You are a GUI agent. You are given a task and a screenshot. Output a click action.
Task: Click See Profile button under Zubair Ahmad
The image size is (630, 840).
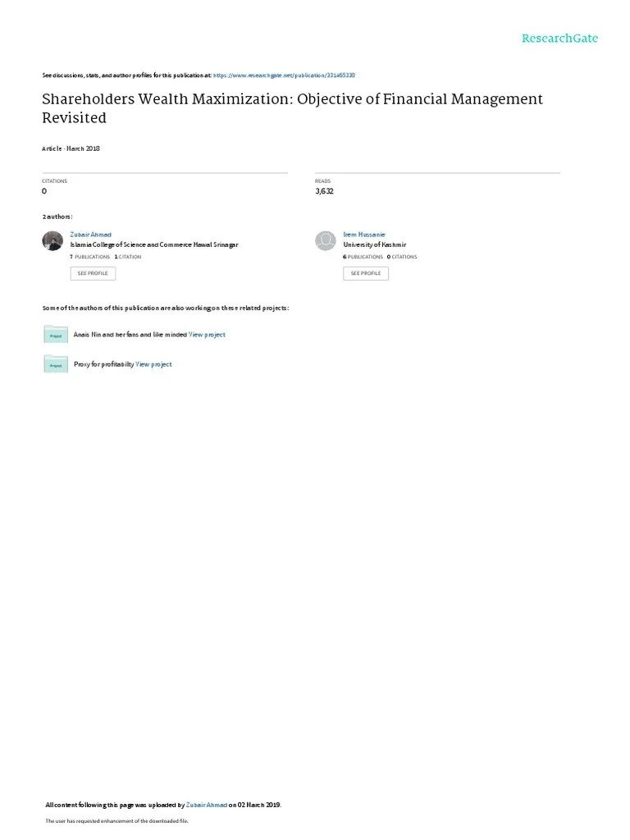[x=93, y=273]
